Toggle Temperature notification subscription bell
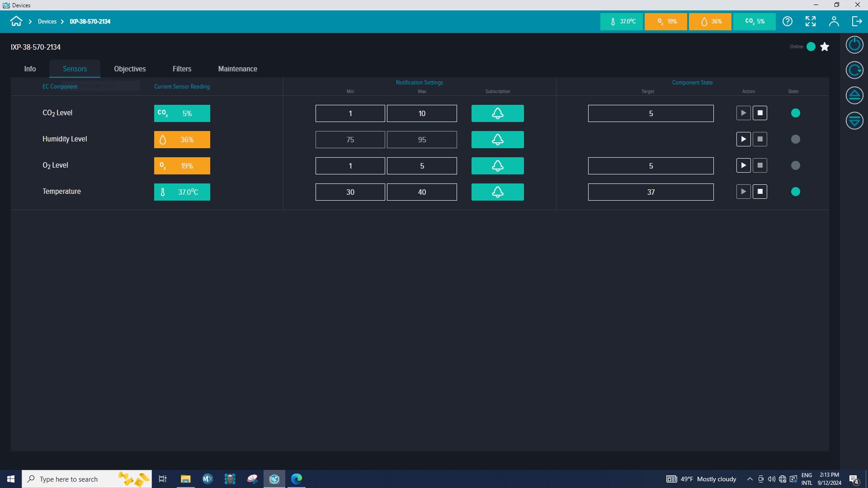This screenshot has height=488, width=868. (x=497, y=192)
